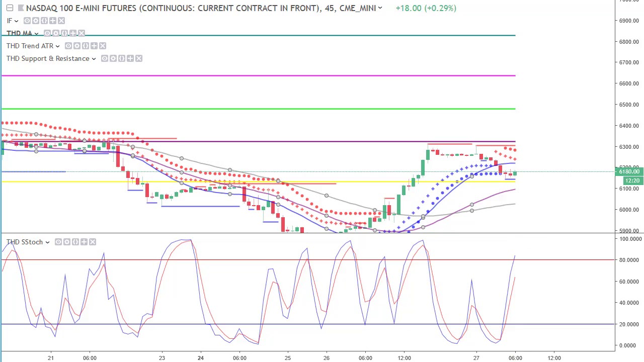
Task: Remove THD Support & Resistance with X
Action: tap(139, 59)
